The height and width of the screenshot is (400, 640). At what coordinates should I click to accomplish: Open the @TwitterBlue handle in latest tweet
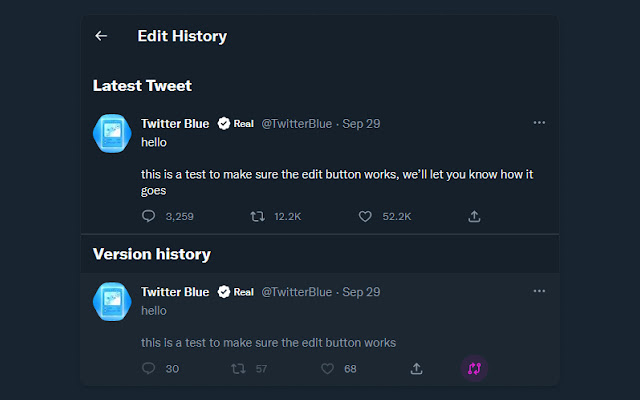[x=296, y=124]
